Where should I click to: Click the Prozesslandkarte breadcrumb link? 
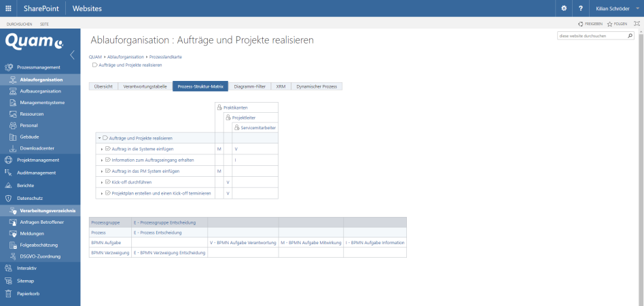click(x=165, y=56)
